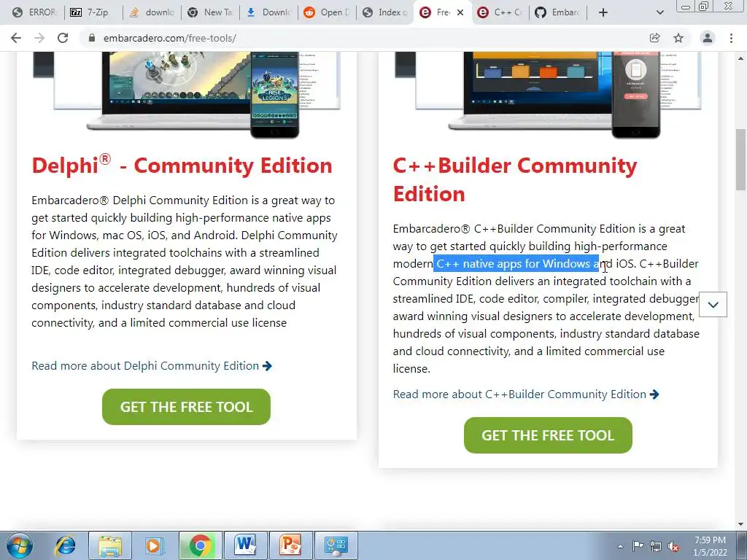Go back to the previous page

[16, 38]
